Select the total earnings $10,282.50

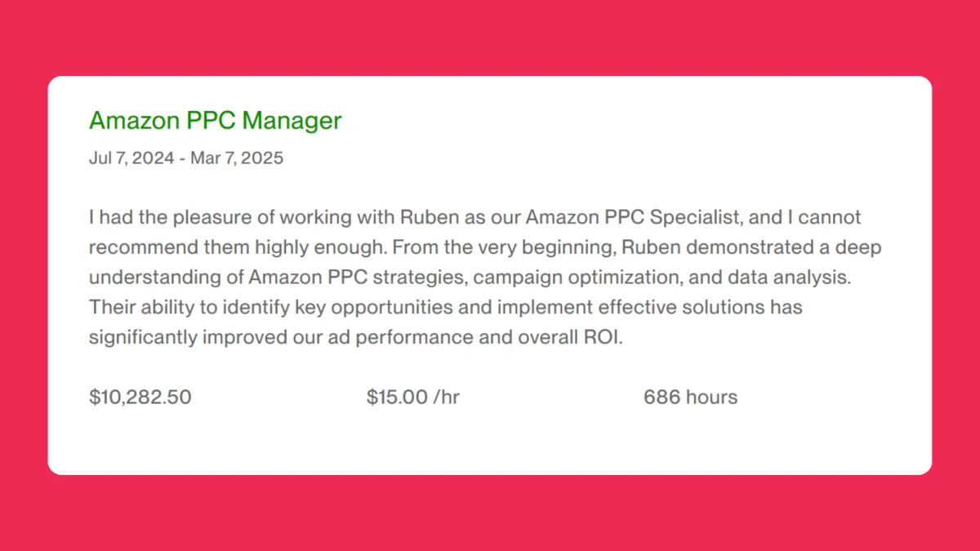(x=140, y=398)
